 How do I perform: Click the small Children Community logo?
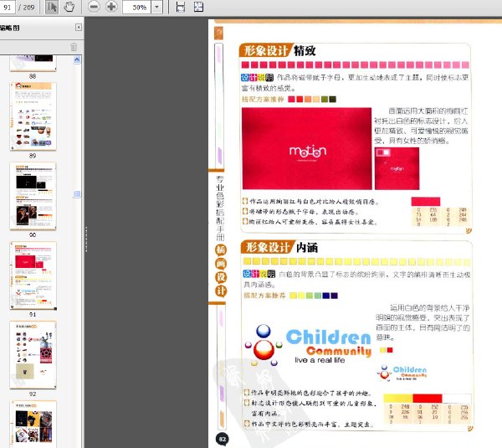[402, 373]
